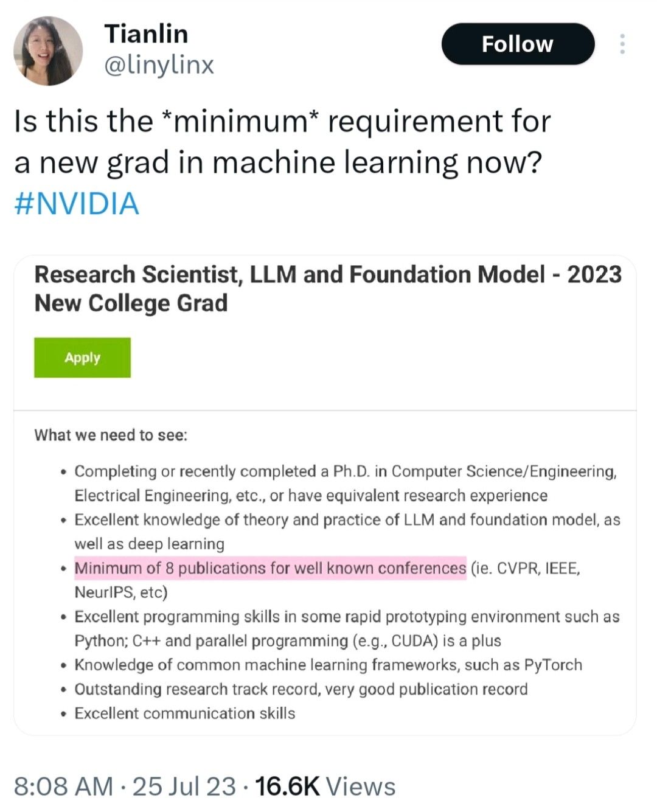
Task: Click the Tianlin display name
Action: [x=146, y=33]
